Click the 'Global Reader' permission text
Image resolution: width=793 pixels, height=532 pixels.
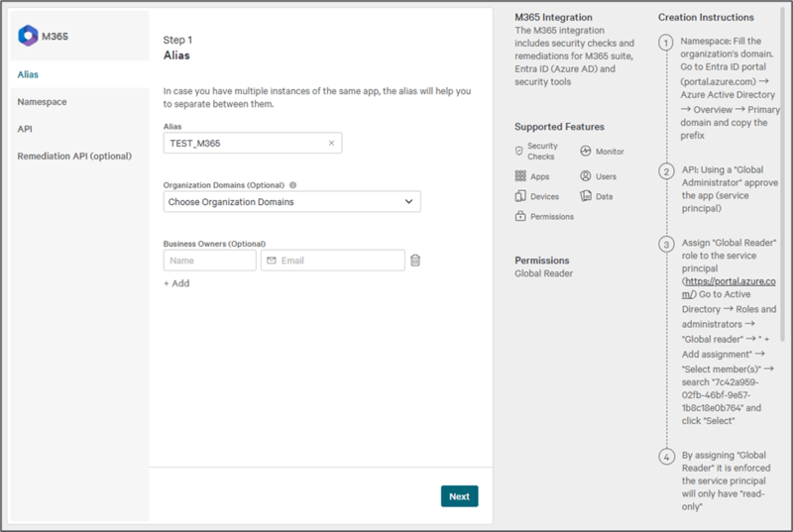[543, 273]
